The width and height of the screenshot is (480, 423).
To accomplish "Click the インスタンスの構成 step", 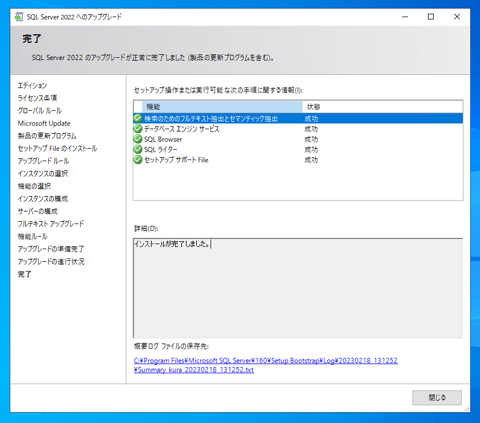I will tap(43, 199).
